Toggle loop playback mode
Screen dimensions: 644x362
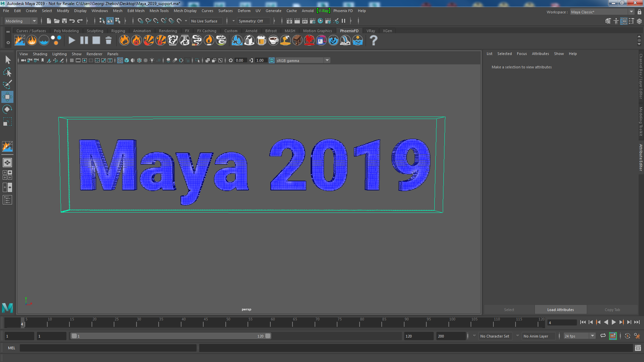603,336
